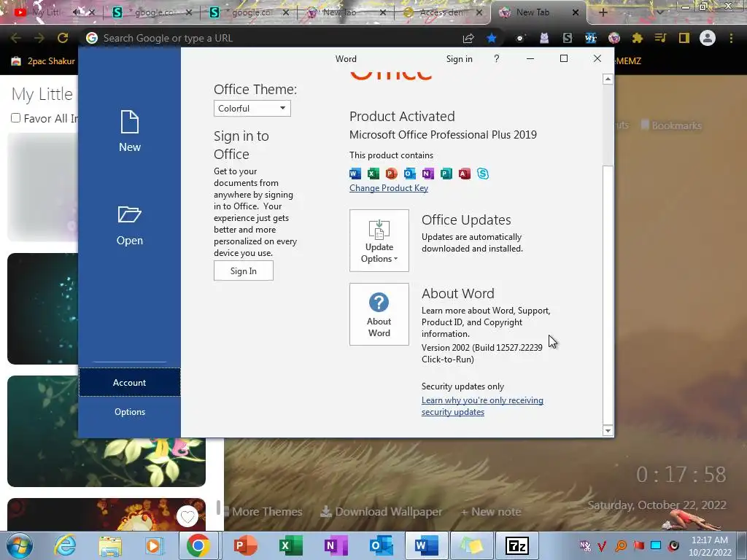This screenshot has width=747, height=560.
Task: Select the Account tab in Word sidebar
Action: pyautogui.click(x=130, y=382)
